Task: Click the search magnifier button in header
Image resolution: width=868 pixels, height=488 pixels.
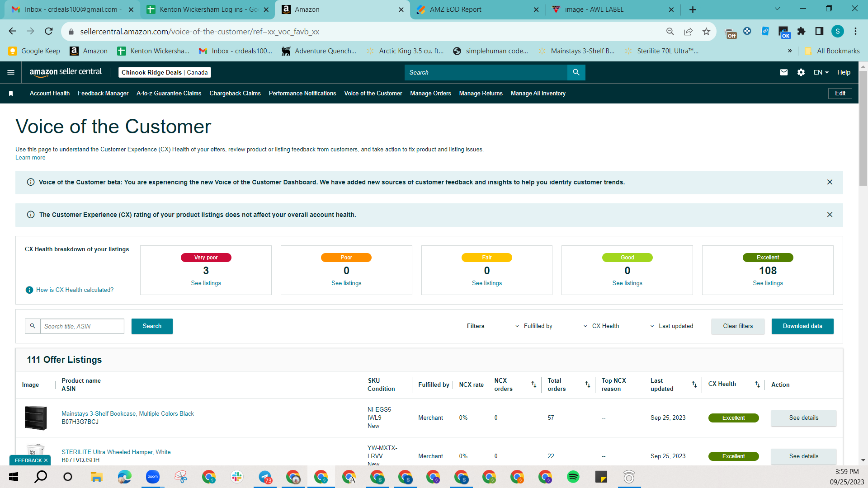Action: [576, 72]
